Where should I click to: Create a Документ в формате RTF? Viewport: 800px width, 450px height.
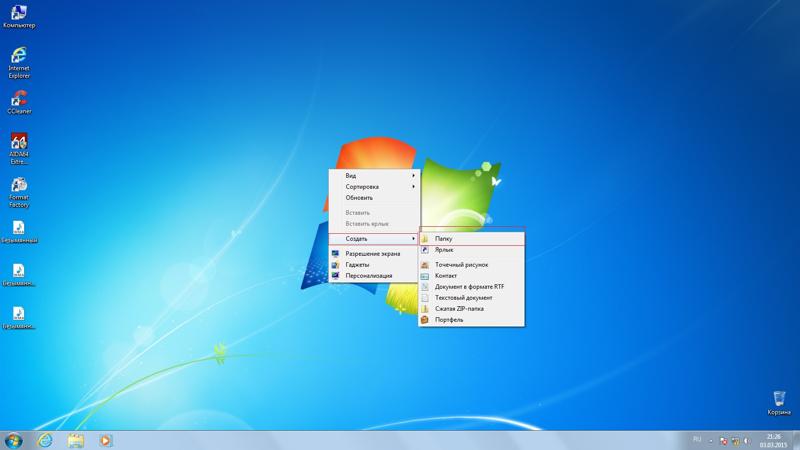(x=471, y=287)
